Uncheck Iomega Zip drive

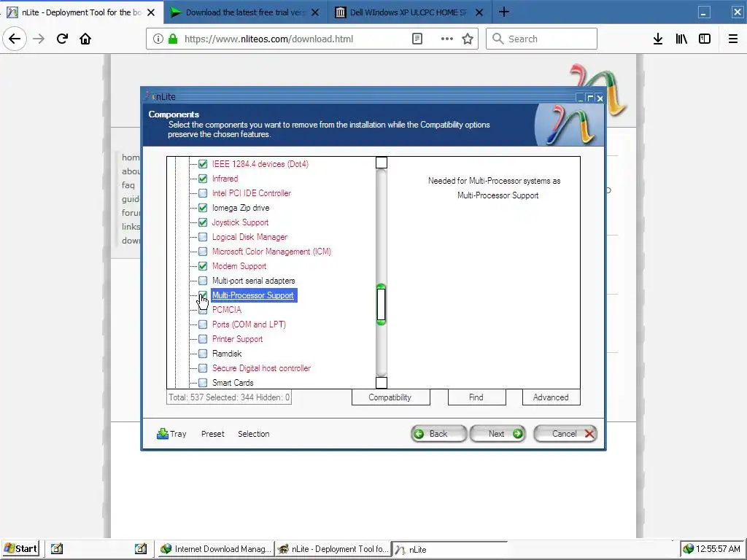click(203, 208)
